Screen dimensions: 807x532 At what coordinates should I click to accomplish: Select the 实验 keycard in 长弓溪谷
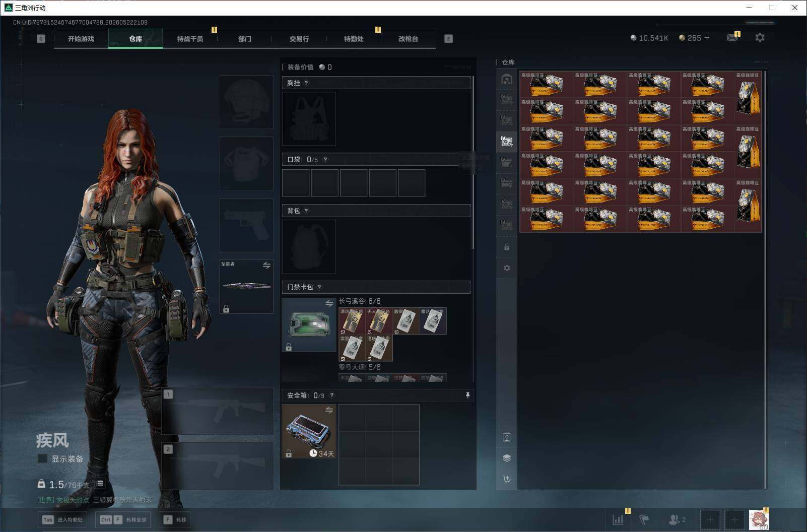point(352,348)
